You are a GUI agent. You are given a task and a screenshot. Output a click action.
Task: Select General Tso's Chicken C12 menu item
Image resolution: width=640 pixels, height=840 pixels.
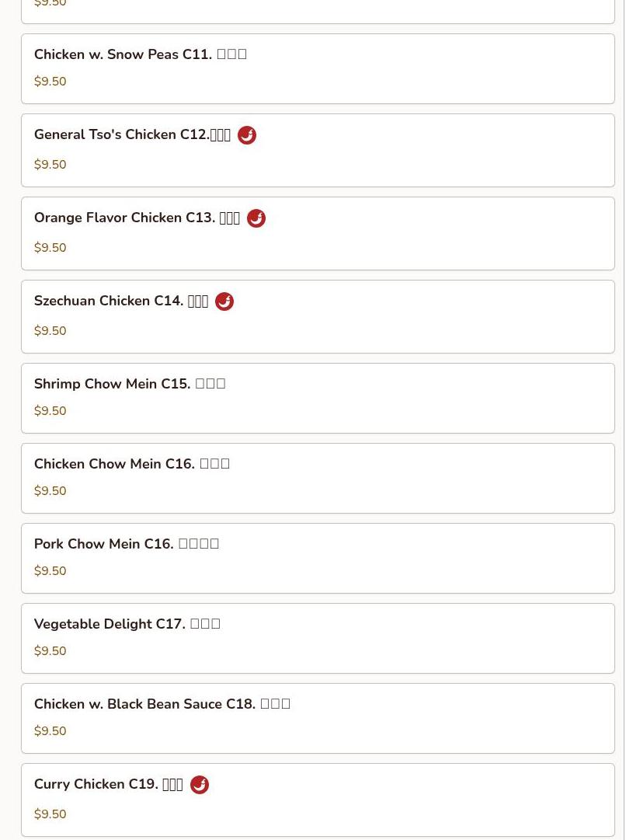click(x=318, y=150)
